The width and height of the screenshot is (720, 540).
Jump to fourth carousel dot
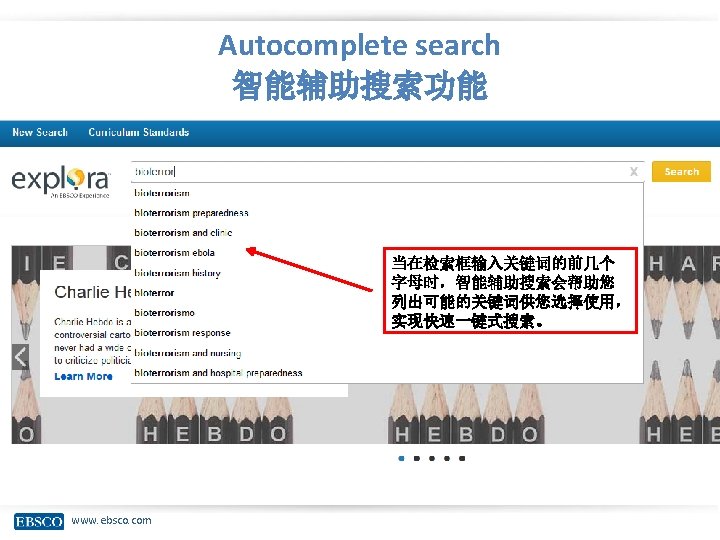click(x=447, y=458)
